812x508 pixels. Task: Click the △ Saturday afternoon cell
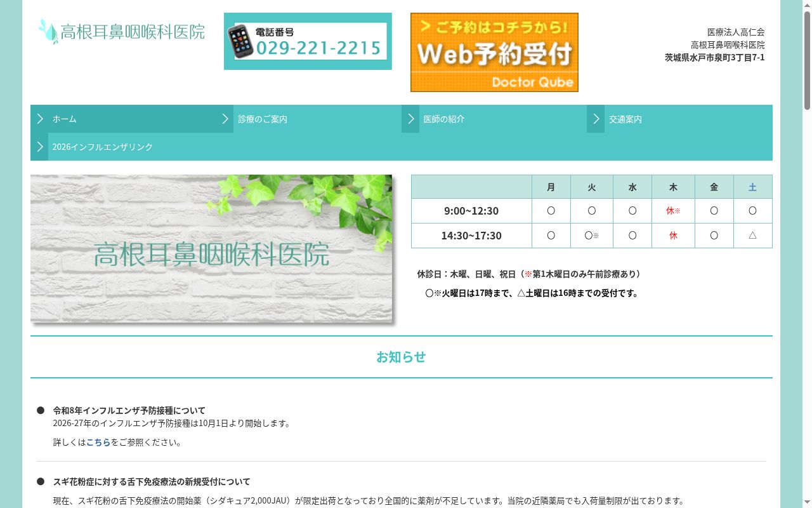click(x=752, y=236)
